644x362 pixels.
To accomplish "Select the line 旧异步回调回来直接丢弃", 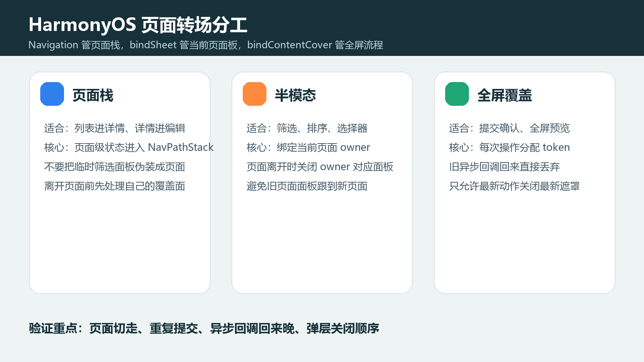I will 505,167.
